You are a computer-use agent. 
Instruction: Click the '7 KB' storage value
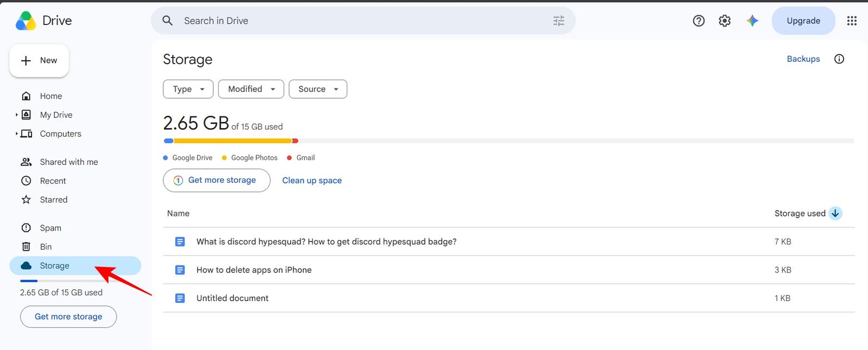coord(783,241)
